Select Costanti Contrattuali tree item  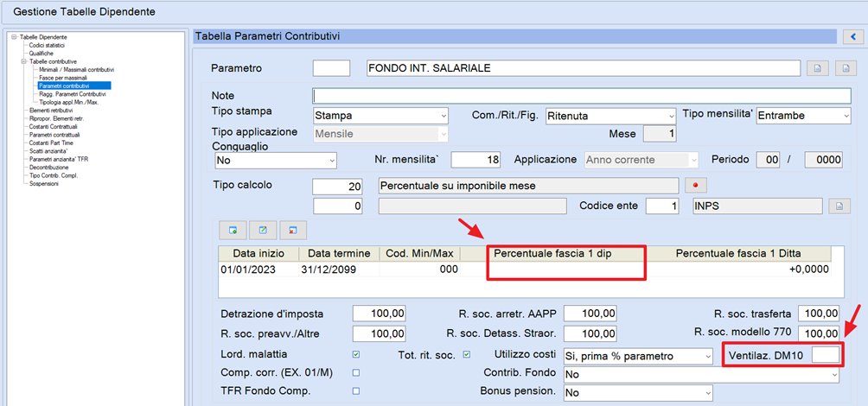coord(52,127)
